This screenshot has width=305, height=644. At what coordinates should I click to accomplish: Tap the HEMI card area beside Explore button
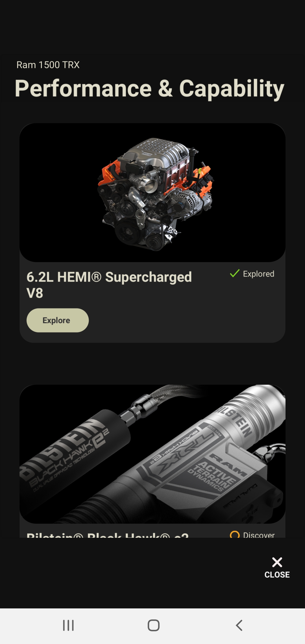pyautogui.click(x=186, y=320)
